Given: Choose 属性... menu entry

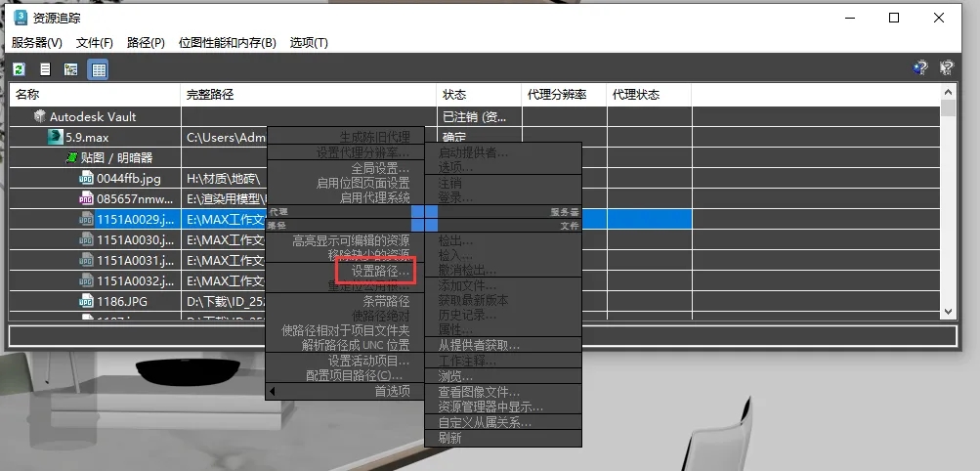Looking at the screenshot, I should (x=455, y=328).
